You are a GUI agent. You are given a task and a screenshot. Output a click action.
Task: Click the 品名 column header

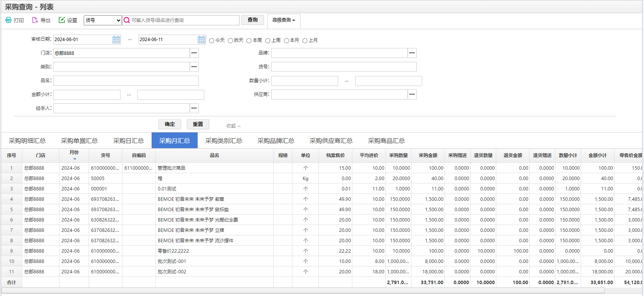pos(215,155)
